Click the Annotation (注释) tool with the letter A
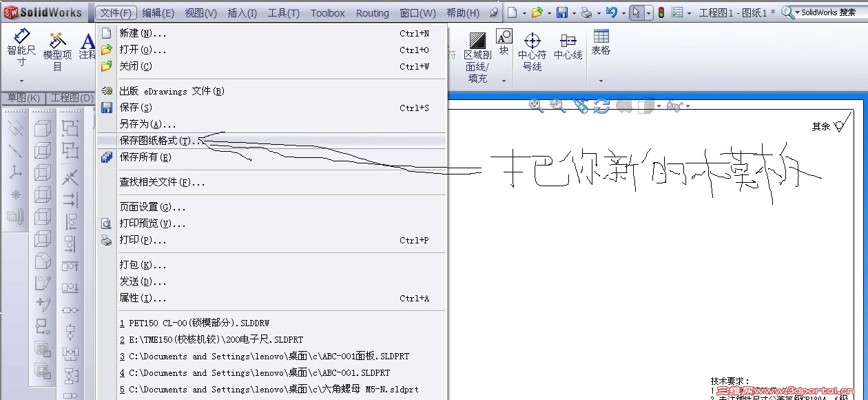This screenshot has height=400, width=868. point(87,47)
